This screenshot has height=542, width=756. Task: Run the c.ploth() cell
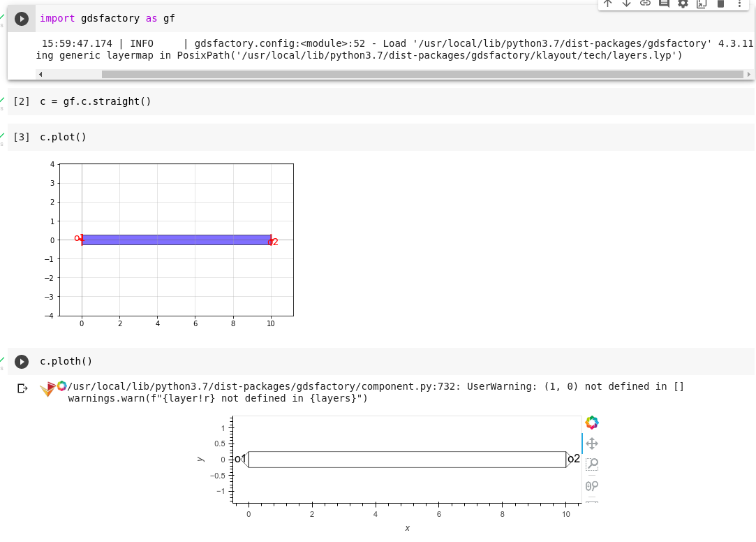pos(22,361)
